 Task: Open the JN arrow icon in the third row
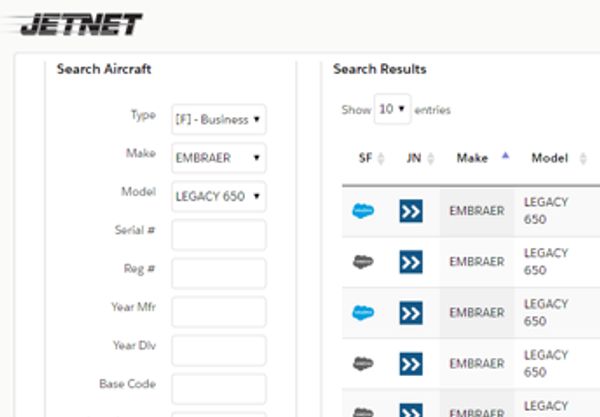[x=410, y=313]
